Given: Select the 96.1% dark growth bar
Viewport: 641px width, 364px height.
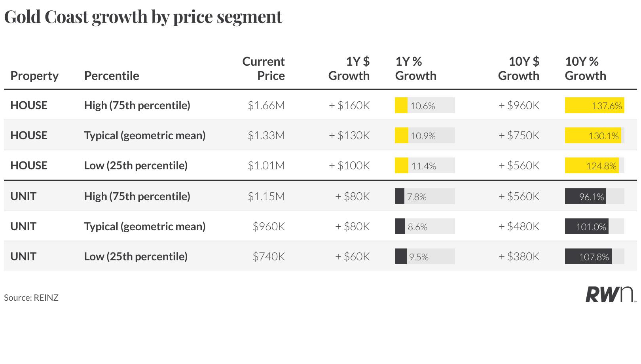Looking at the screenshot, I should [x=586, y=197].
